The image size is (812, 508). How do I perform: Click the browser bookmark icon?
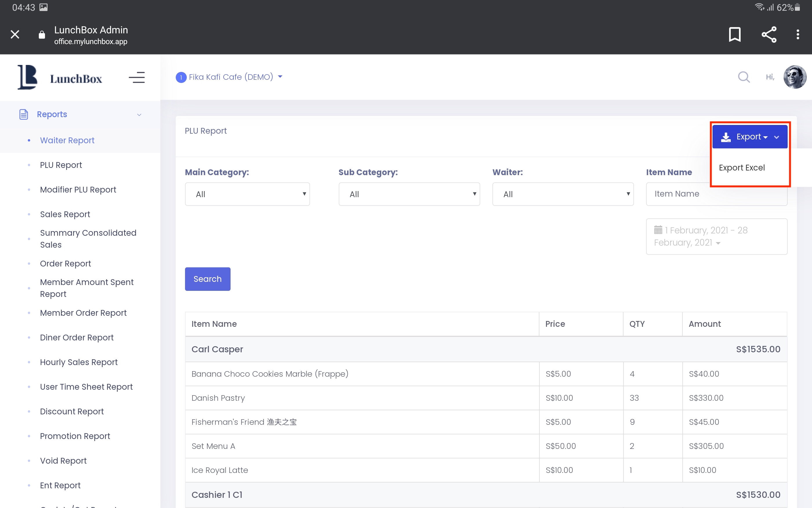(734, 34)
